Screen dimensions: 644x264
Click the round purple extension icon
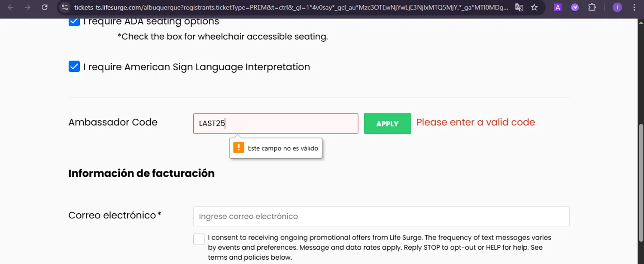point(575,7)
